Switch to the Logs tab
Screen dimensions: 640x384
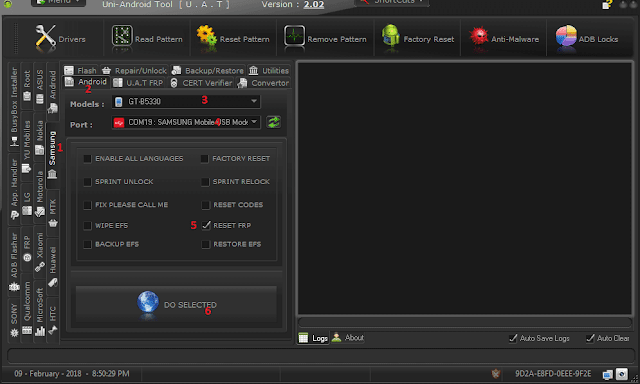point(313,338)
